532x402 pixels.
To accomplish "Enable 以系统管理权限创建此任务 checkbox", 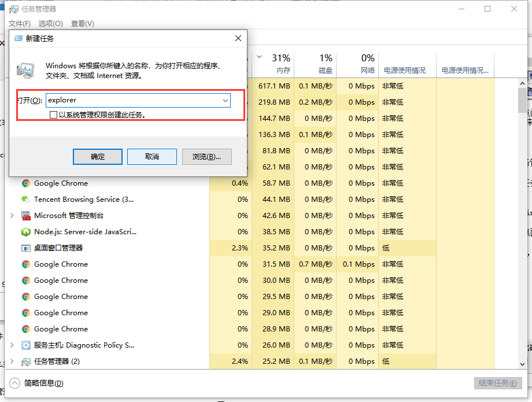I will [54, 115].
